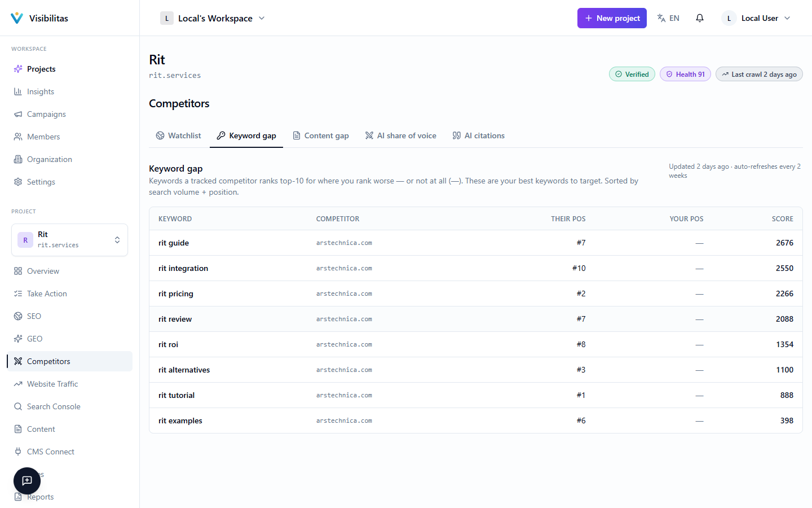The image size is (812, 508).
Task: Click the KEYWORD column header
Action: coord(175,219)
